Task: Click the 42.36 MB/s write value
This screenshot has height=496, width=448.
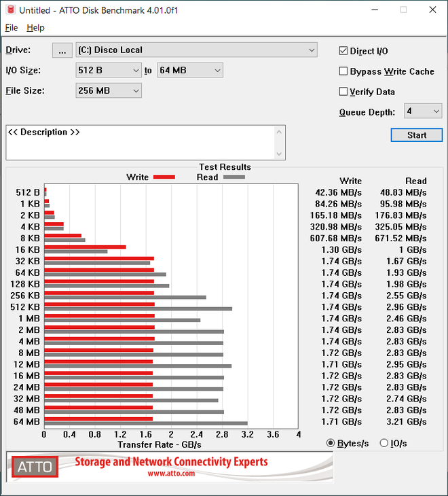Action: (x=338, y=193)
